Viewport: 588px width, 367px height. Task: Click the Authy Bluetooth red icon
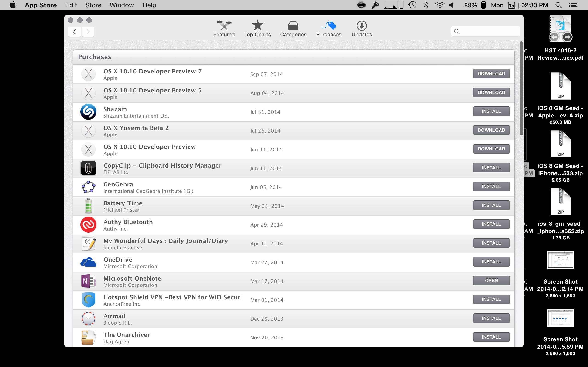click(88, 225)
